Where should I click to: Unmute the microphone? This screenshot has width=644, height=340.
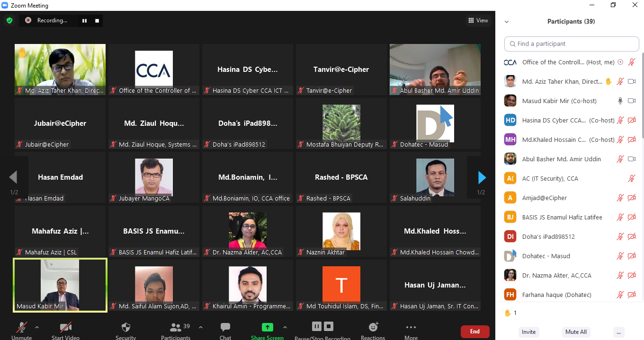tap(22, 330)
